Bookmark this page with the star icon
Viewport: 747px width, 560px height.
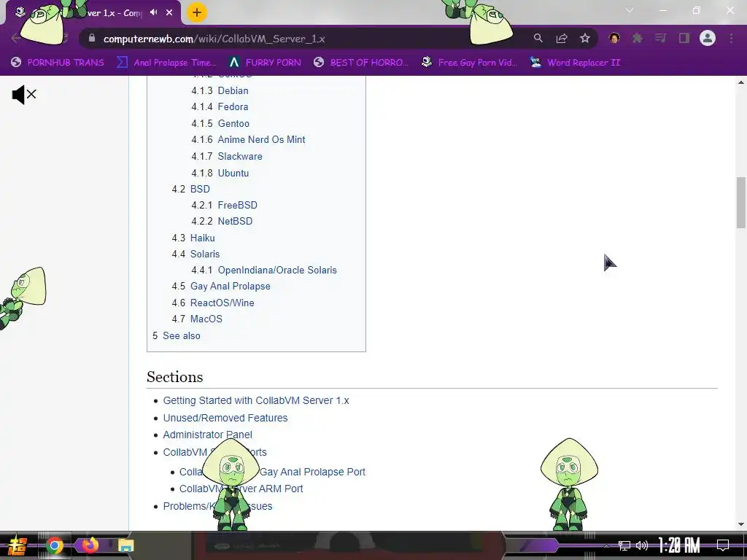585,38
